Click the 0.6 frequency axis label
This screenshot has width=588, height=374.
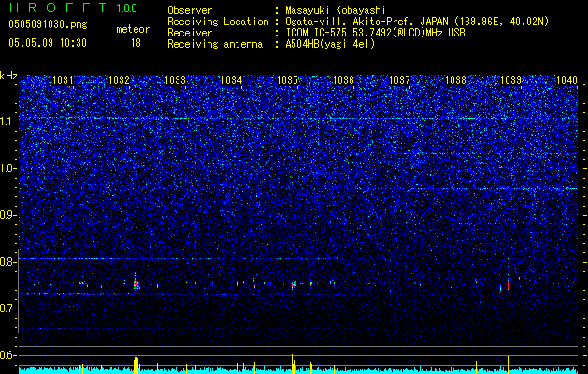point(7,355)
